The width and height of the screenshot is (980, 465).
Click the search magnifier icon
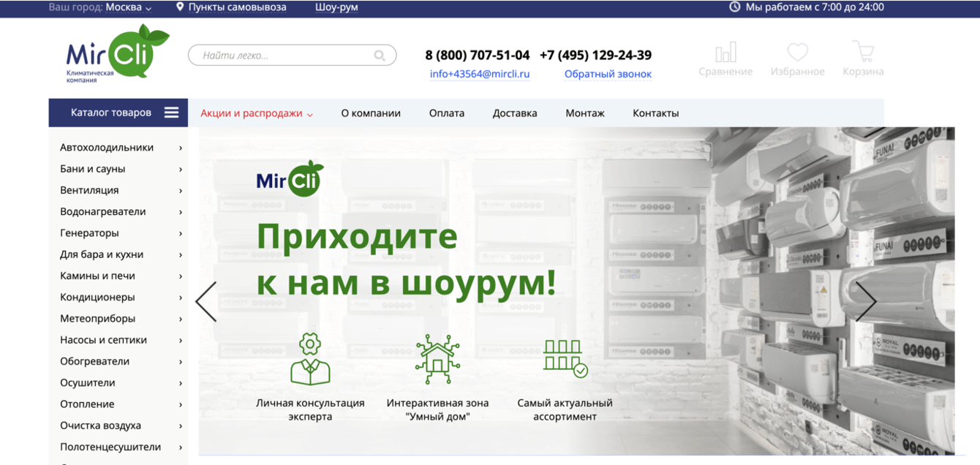coord(380,55)
